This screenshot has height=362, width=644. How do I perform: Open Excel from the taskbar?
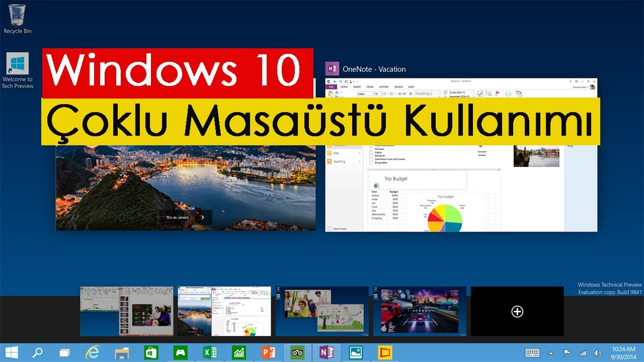(x=210, y=352)
